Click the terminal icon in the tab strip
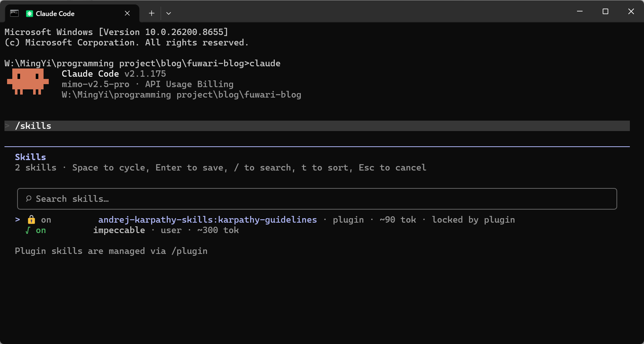This screenshot has height=344, width=644. pyautogui.click(x=14, y=13)
